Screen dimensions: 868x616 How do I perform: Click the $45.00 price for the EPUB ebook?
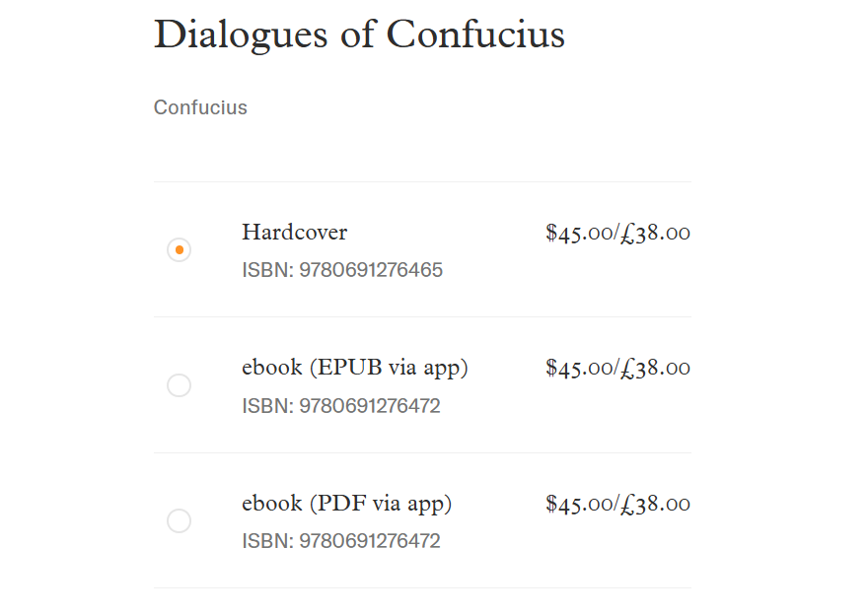coord(579,369)
